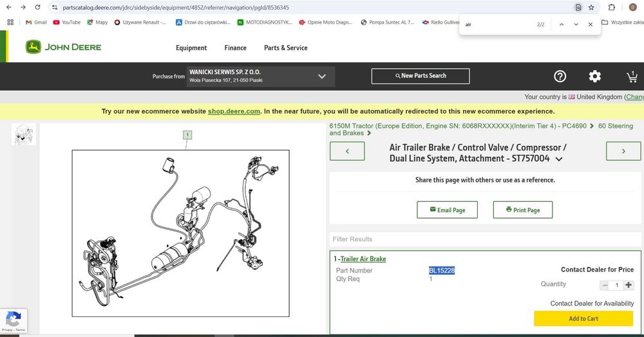Open the shop.deere.com link

(234, 111)
